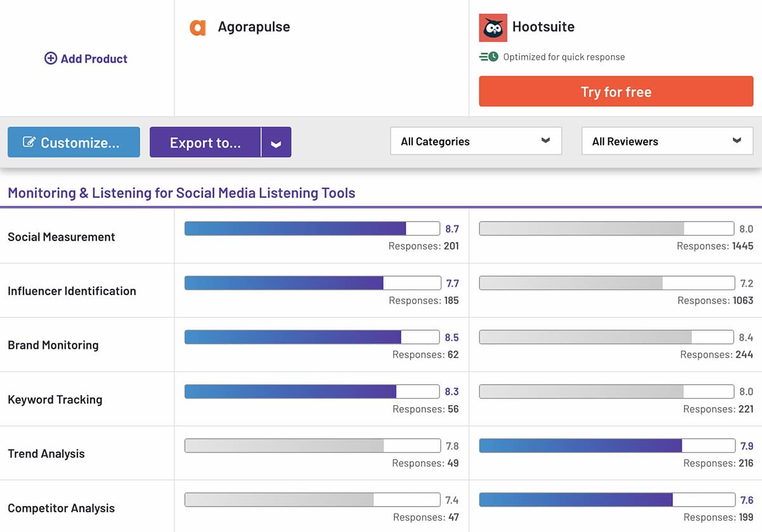The width and height of the screenshot is (762, 532).
Task: Click the Responses: 49 text
Action: 425,463
